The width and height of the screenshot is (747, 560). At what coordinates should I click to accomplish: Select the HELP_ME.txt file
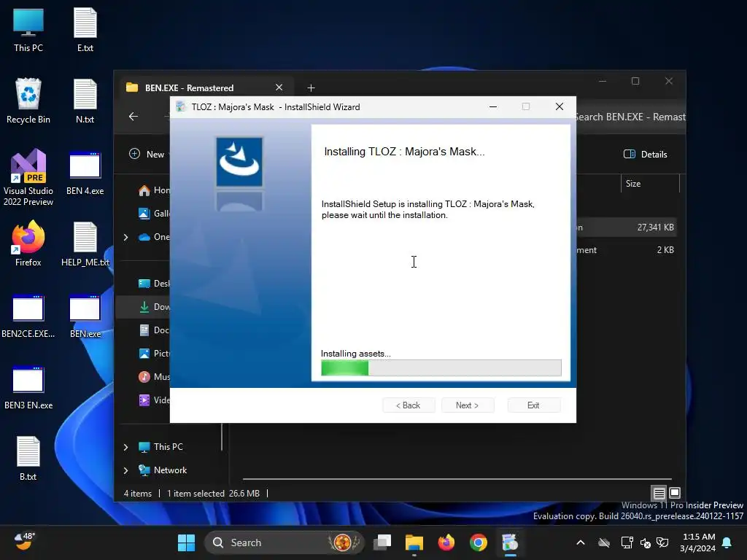click(x=85, y=244)
